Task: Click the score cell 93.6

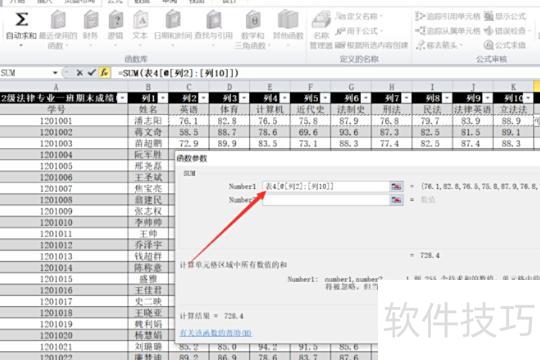Action: click(x=351, y=132)
